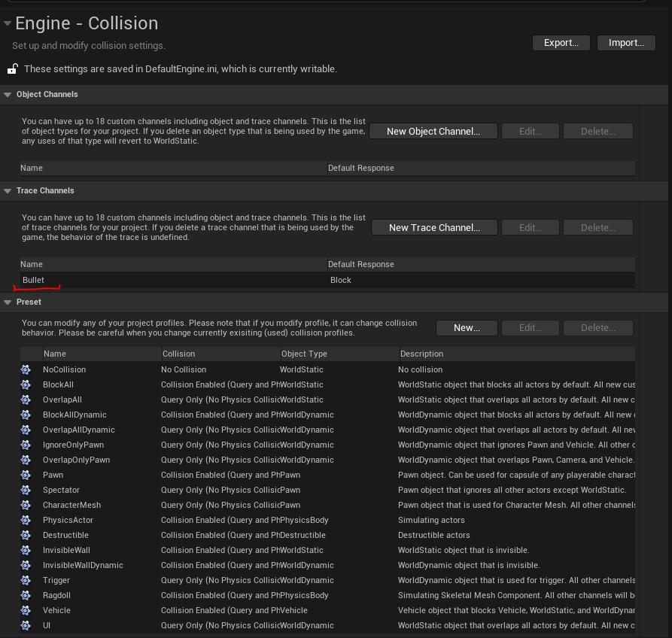
Task: Click New Trace Channel
Action: (434, 227)
